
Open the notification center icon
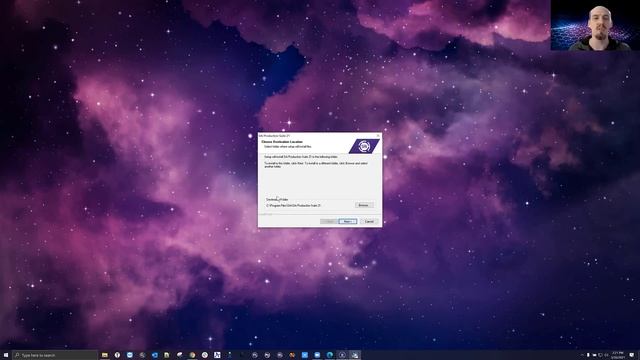click(631, 355)
